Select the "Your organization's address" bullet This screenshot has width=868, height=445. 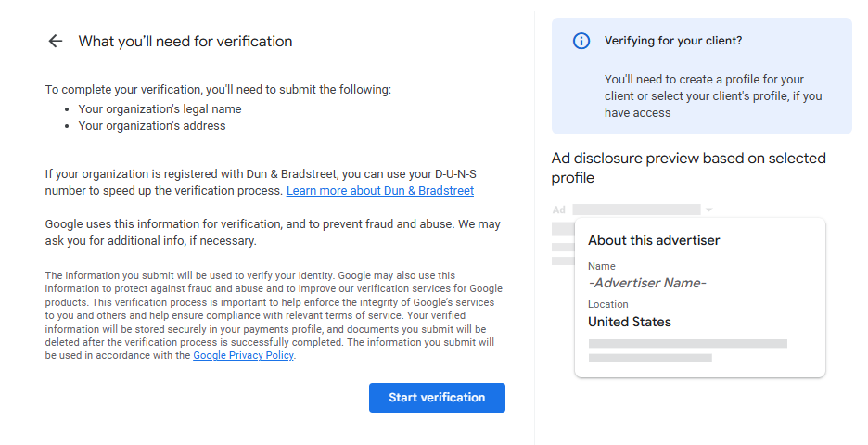click(151, 125)
